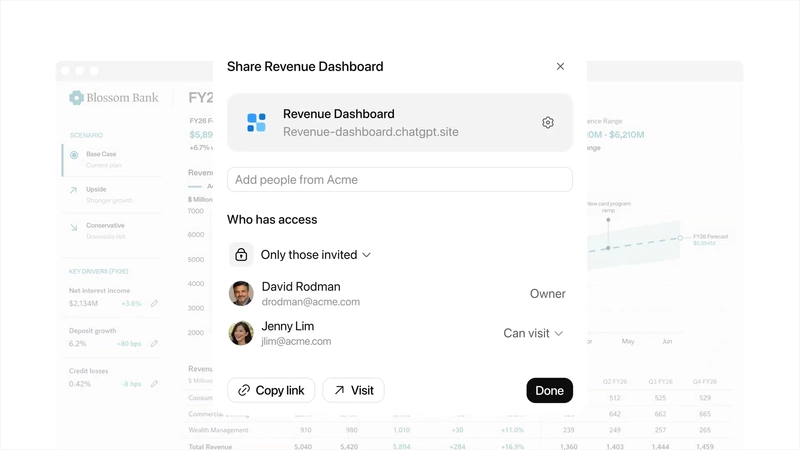
Task: Click the New card program ramp marker
Action: 608,220
